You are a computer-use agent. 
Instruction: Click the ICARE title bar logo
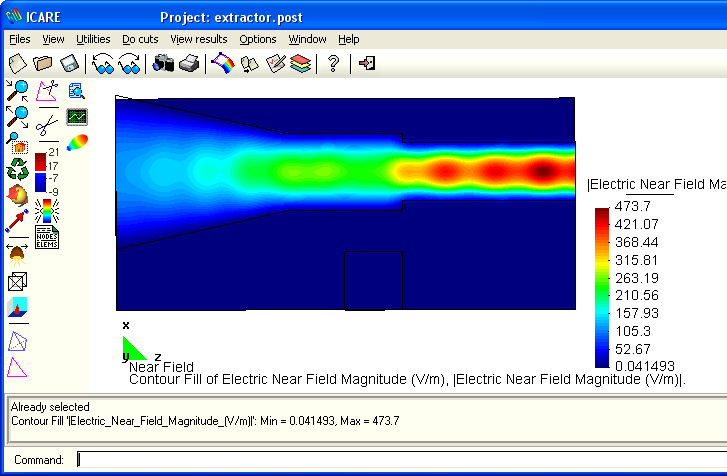[14, 17]
